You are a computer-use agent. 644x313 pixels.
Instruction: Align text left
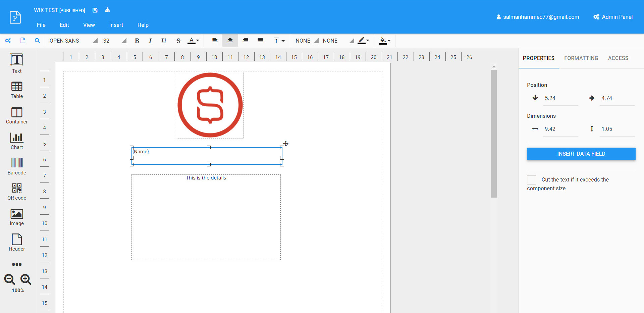[215, 41]
